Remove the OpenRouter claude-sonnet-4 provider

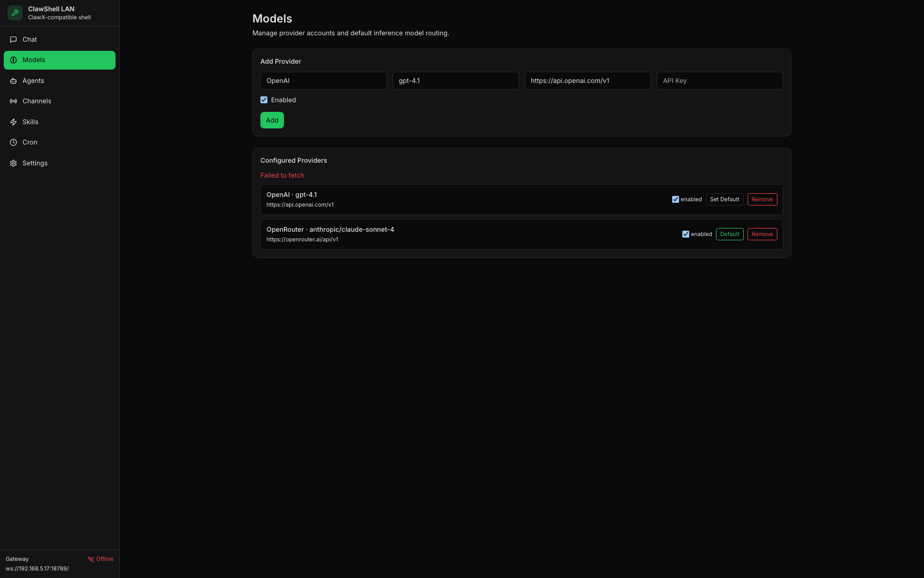(x=762, y=234)
